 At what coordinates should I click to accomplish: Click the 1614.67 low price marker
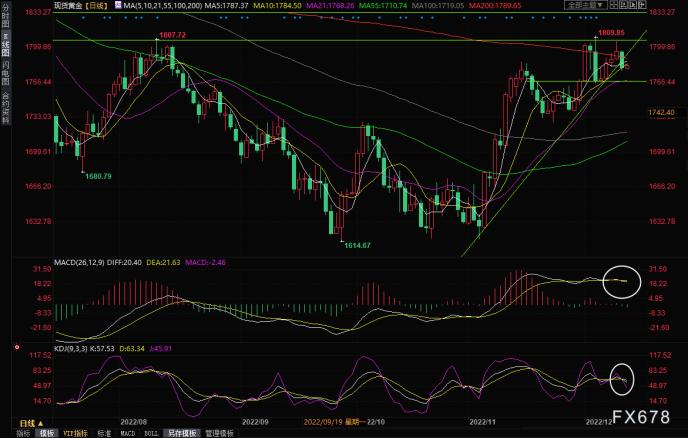coord(357,245)
